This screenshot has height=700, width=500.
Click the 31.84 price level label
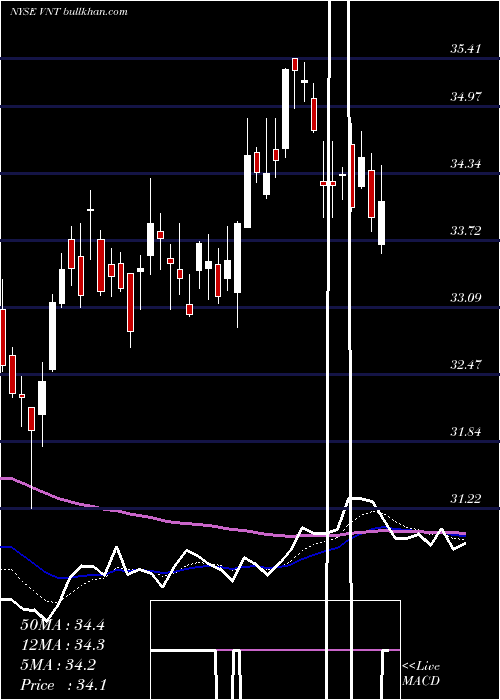pyautogui.click(x=466, y=431)
